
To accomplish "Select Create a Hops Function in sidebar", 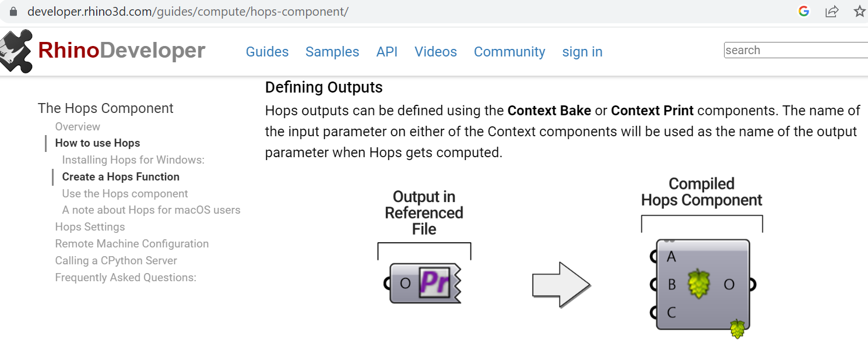I will pos(121,176).
